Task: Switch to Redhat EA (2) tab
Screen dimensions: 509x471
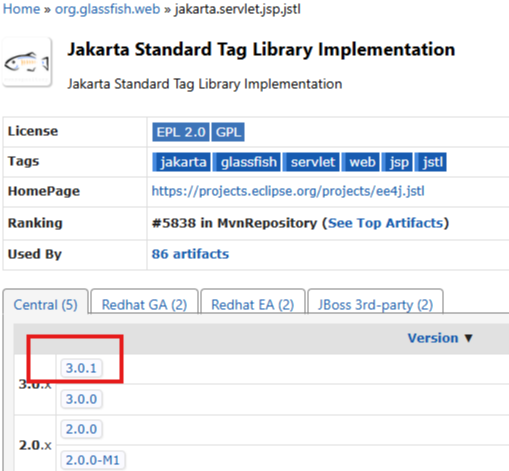Action: (253, 304)
